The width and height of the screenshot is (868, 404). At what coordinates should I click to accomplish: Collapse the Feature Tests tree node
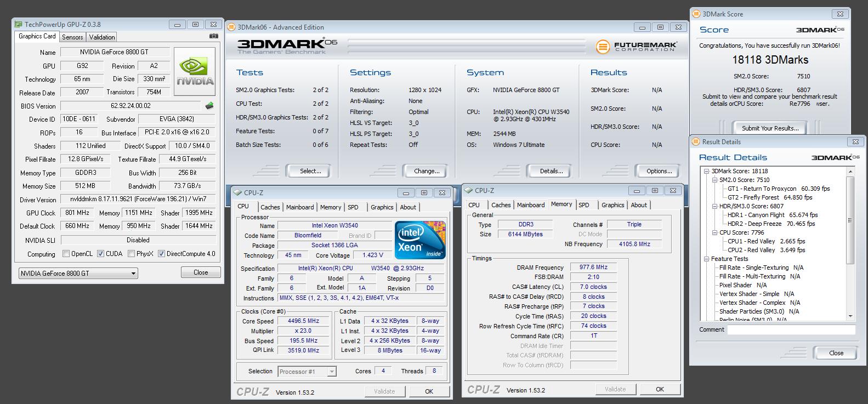pos(707,259)
